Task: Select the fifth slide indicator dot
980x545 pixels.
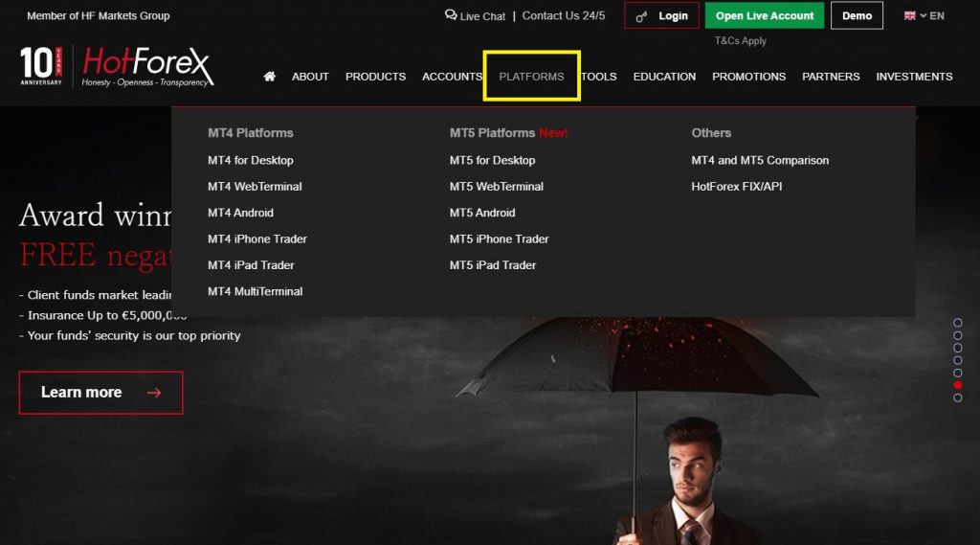Action: pyautogui.click(x=957, y=373)
